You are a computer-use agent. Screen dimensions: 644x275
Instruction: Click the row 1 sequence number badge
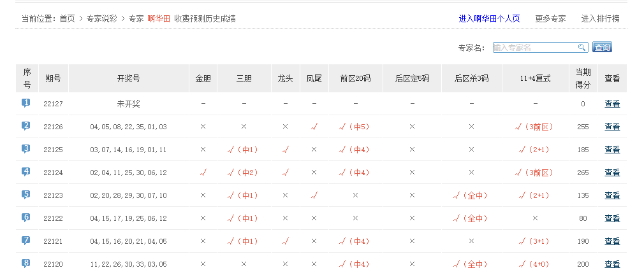coord(26,102)
